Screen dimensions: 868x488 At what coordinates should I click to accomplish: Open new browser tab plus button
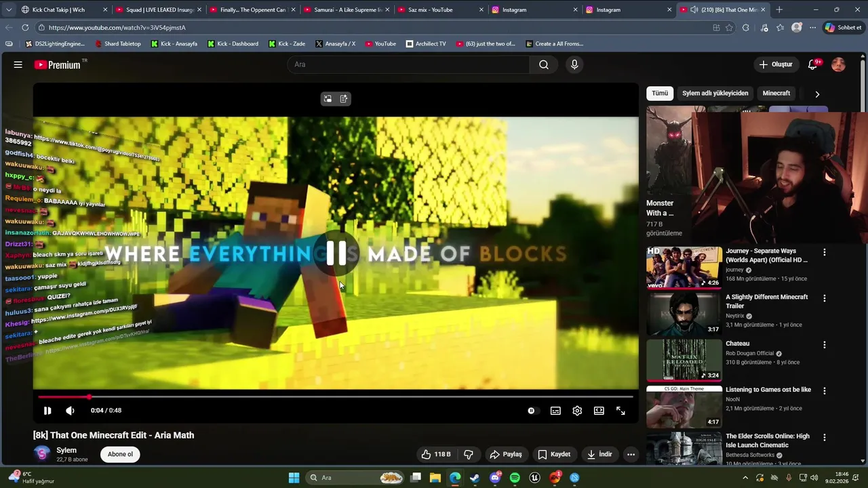click(x=779, y=9)
